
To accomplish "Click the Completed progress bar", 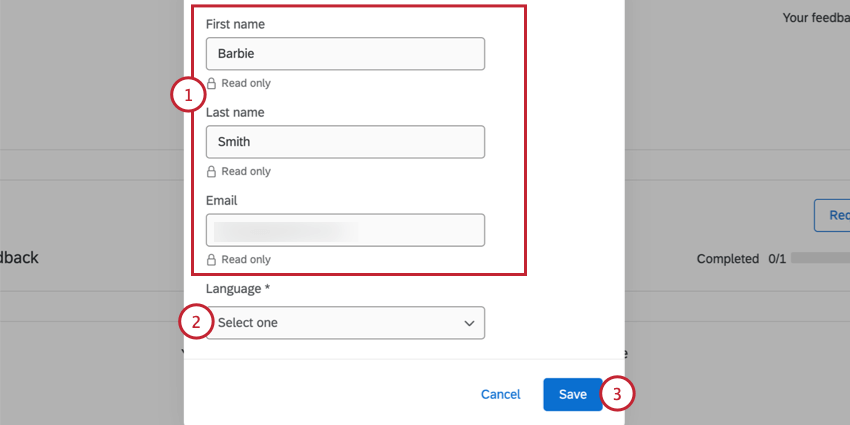I will click(x=822, y=259).
